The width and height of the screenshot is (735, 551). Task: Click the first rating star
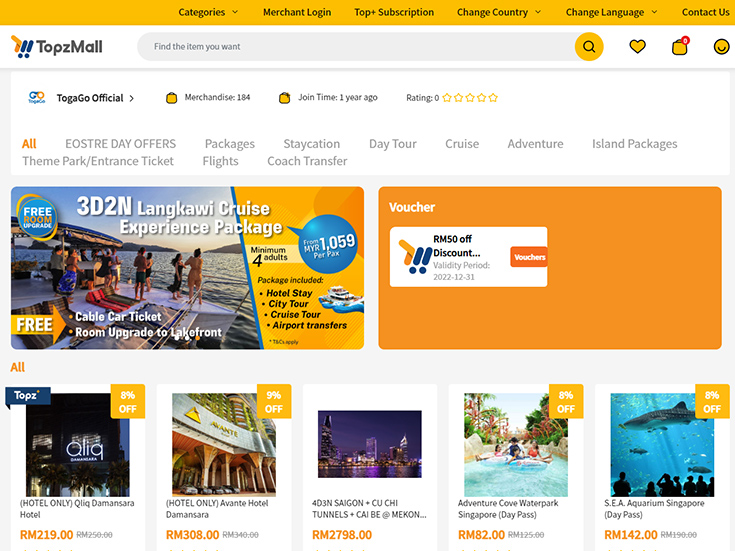[447, 98]
